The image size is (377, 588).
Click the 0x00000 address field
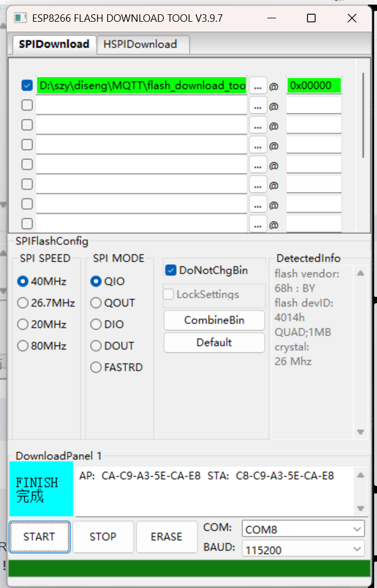(x=314, y=86)
